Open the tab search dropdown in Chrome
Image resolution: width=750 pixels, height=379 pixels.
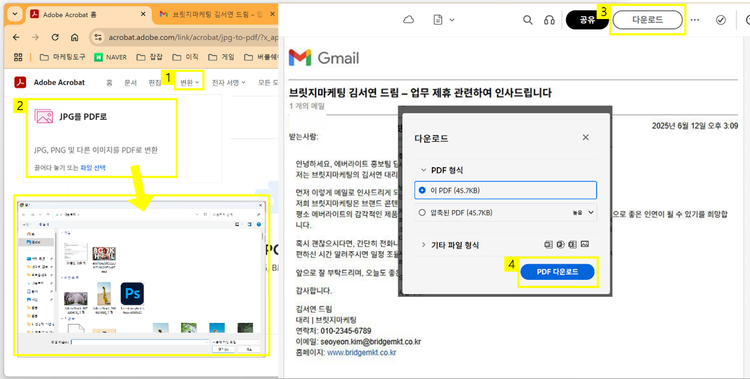tap(15, 14)
